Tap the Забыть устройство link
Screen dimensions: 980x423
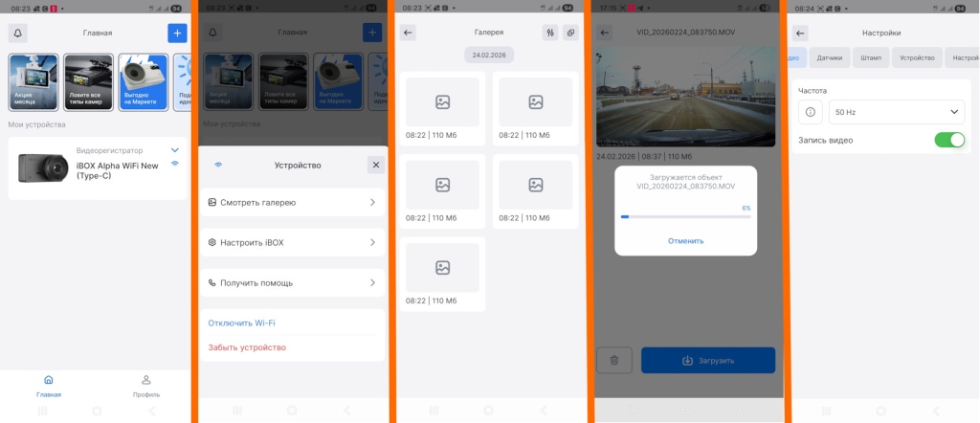[x=247, y=347]
